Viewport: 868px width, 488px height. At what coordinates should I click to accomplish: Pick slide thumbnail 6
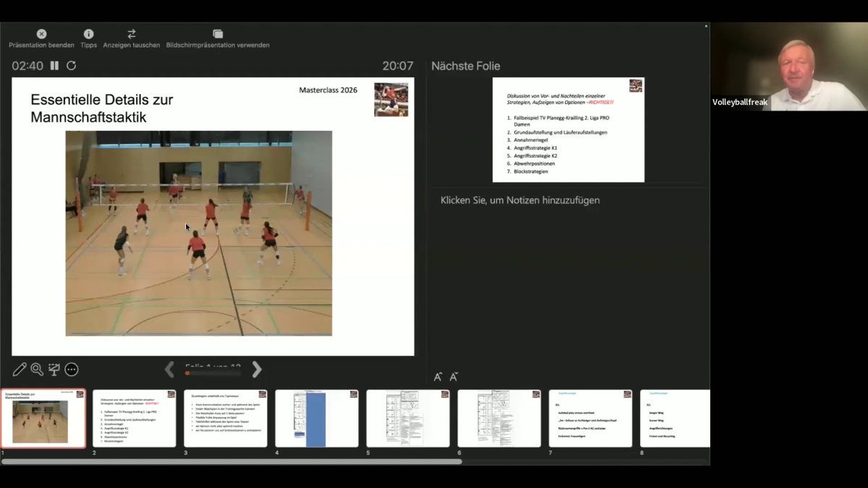pos(499,419)
